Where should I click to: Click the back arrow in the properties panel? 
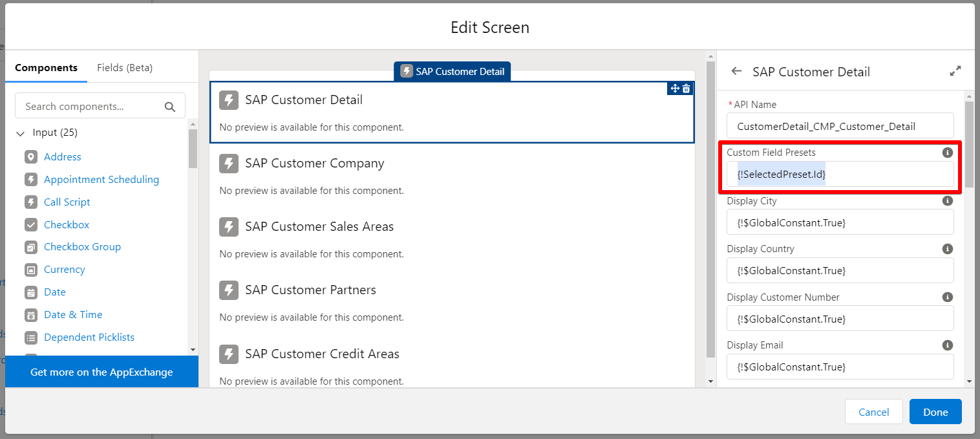(x=736, y=71)
